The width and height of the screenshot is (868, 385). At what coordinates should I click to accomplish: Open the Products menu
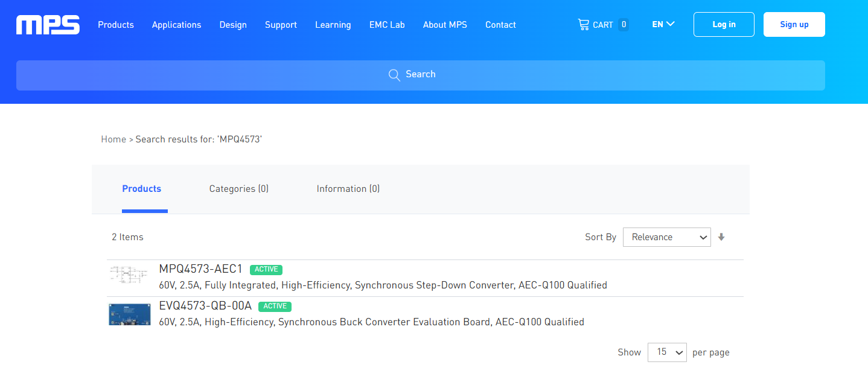coord(116,25)
